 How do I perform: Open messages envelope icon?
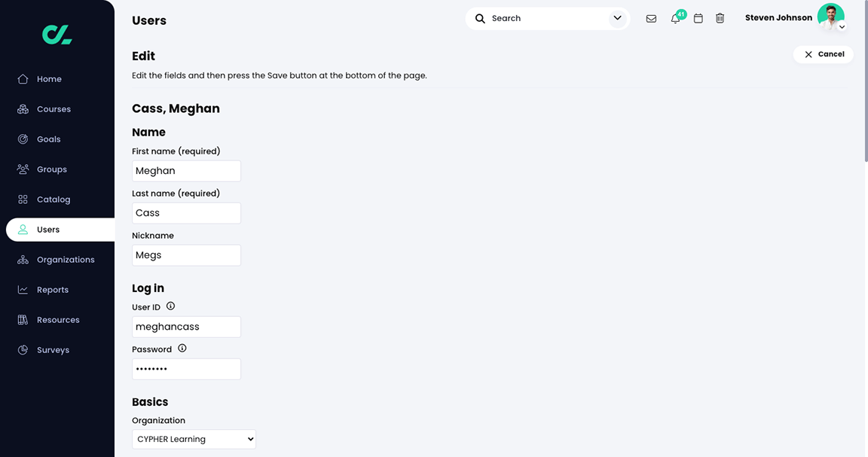[651, 18]
